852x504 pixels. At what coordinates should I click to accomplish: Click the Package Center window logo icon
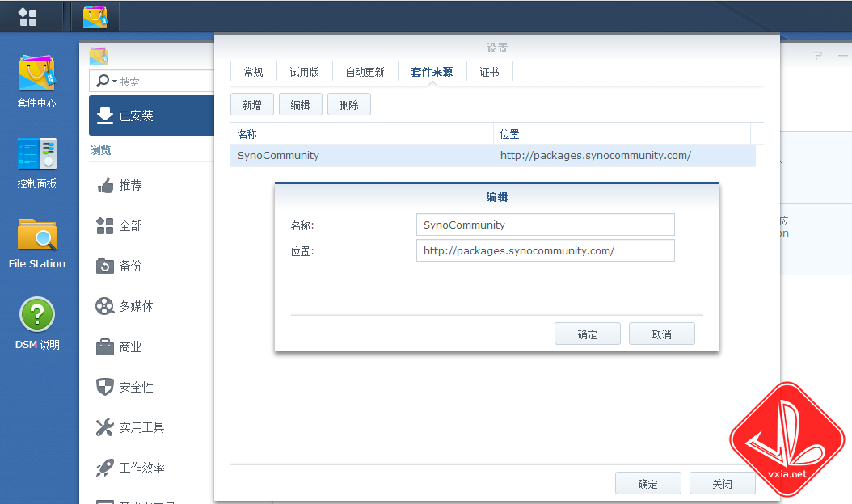(x=99, y=56)
